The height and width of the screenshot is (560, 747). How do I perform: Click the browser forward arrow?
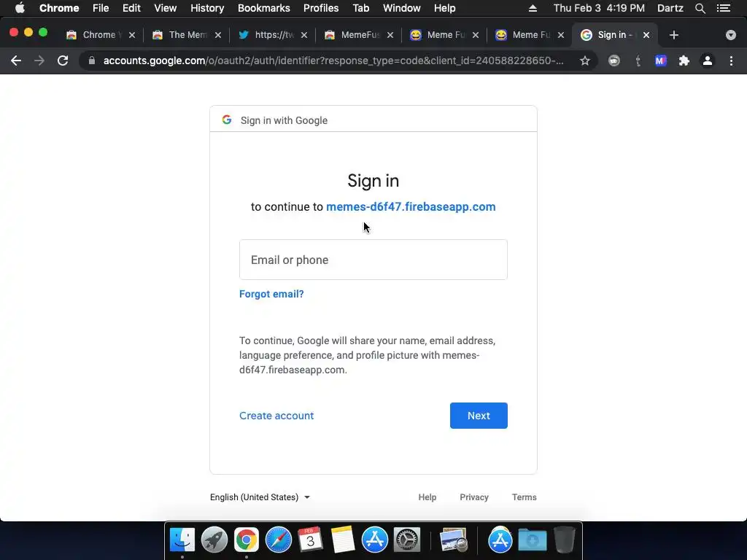[x=39, y=61]
